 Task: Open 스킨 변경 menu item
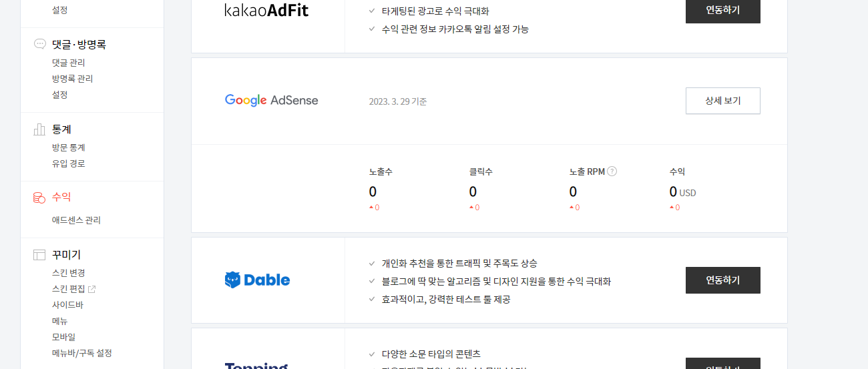[68, 273]
